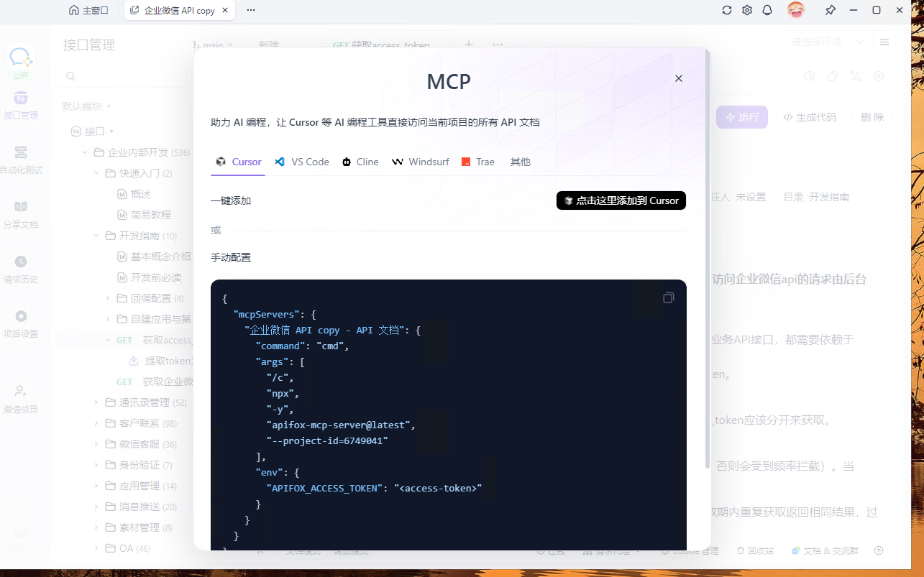Image resolution: width=924 pixels, height=577 pixels.
Task: Open the notifications bell
Action: 767,10
